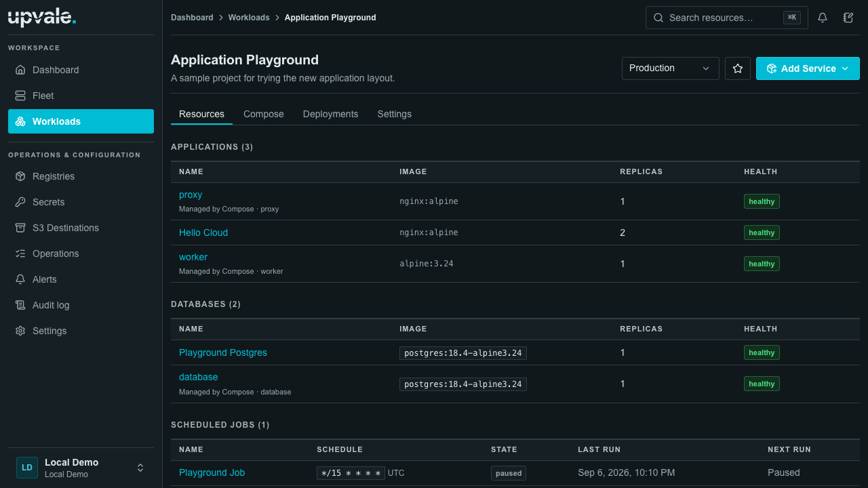Click the search magnifier icon
This screenshot has width=868, height=488.
click(658, 18)
